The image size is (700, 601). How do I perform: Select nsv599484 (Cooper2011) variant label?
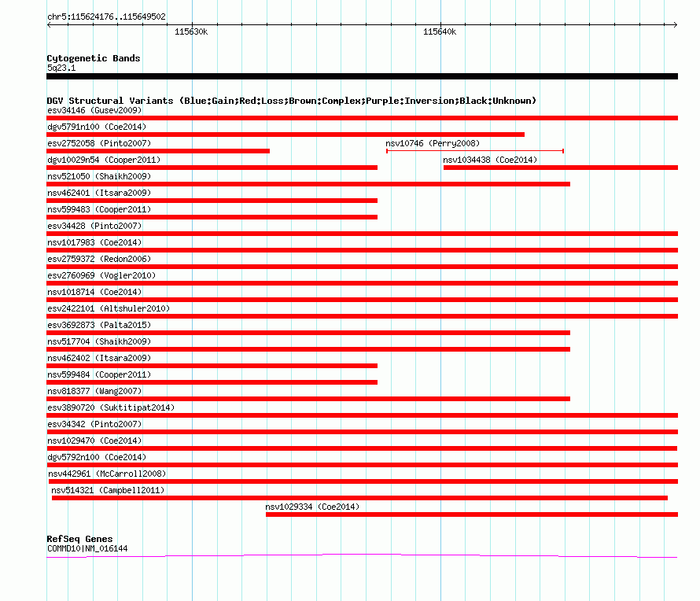(99, 374)
